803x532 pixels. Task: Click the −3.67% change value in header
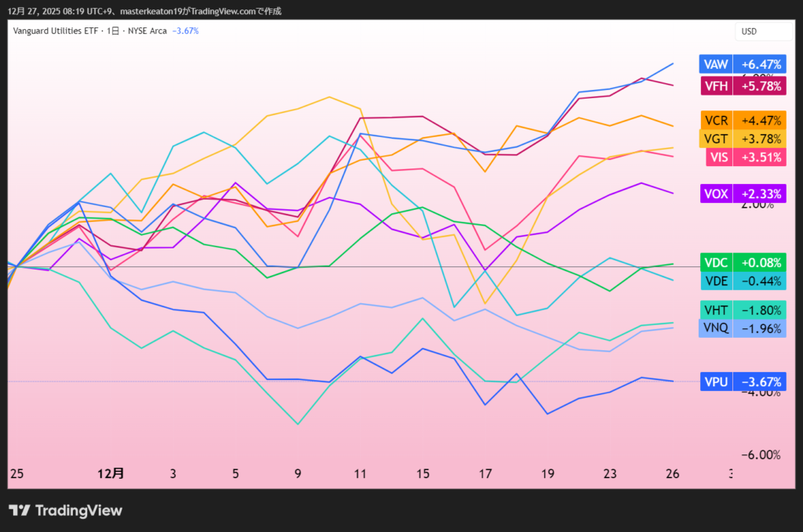(x=185, y=31)
